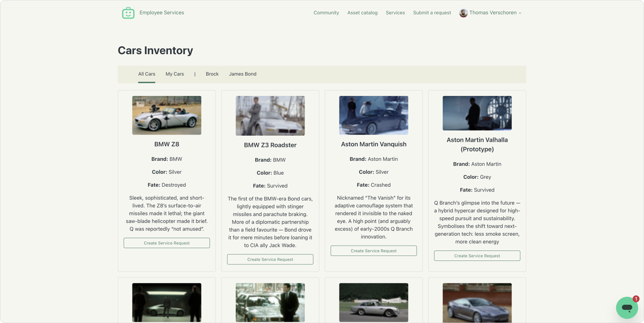
Task: Click 'Brand: Aston Martin' on the Valhalla card
Action: (477, 164)
